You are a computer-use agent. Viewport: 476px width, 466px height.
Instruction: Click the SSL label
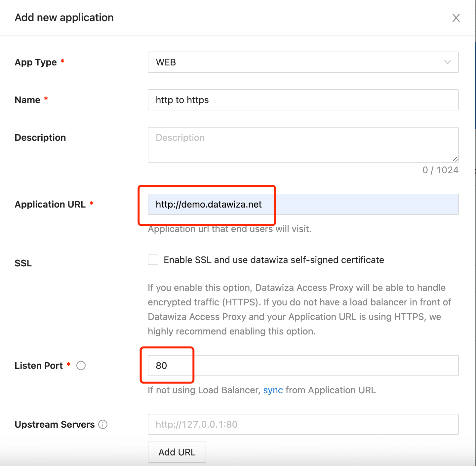coord(23,263)
